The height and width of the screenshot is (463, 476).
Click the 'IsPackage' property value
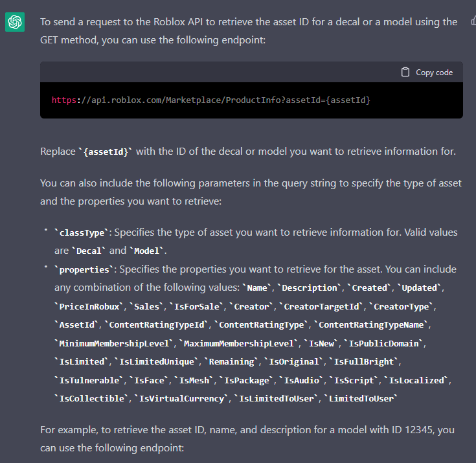pos(247,381)
